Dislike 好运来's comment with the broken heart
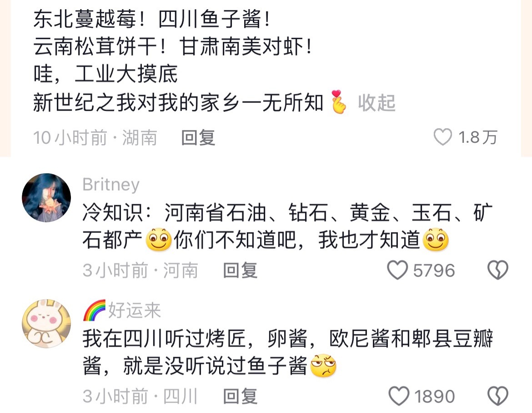 point(498,396)
